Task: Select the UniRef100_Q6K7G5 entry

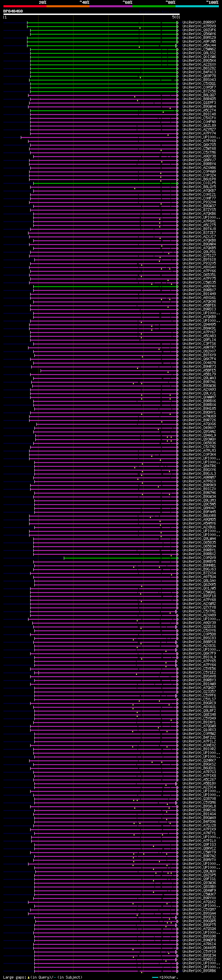Action: [199, 145]
